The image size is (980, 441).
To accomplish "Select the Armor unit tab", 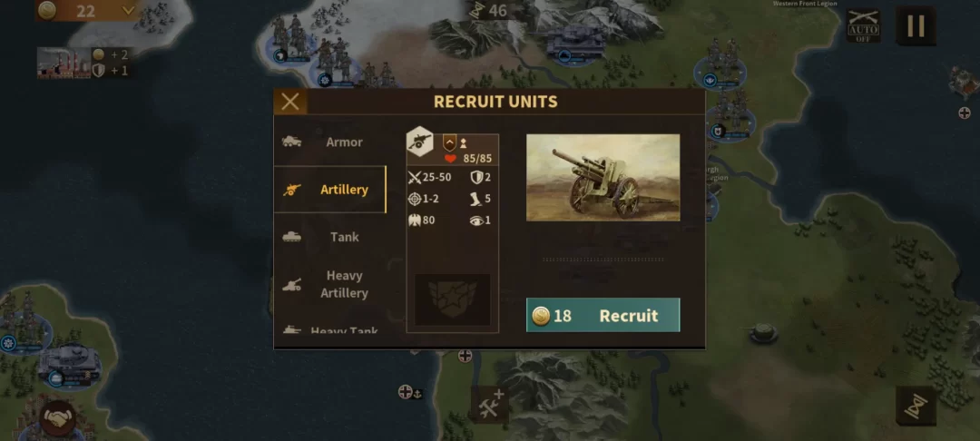I will coord(330,142).
